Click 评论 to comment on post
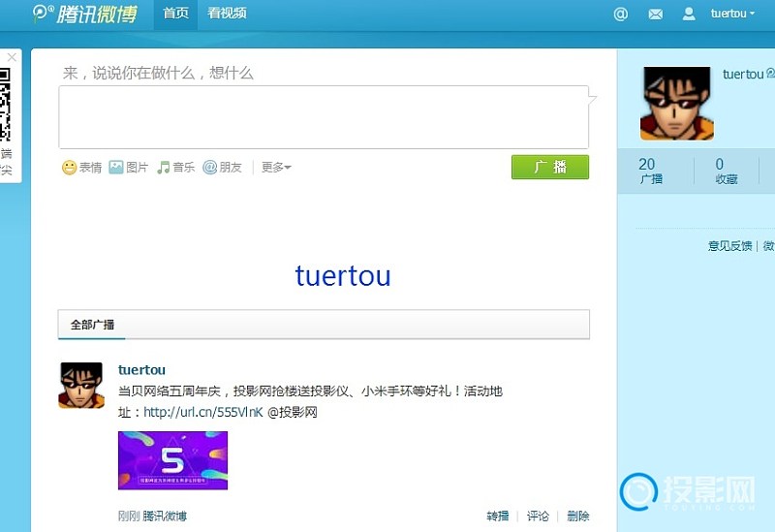 coord(538,516)
